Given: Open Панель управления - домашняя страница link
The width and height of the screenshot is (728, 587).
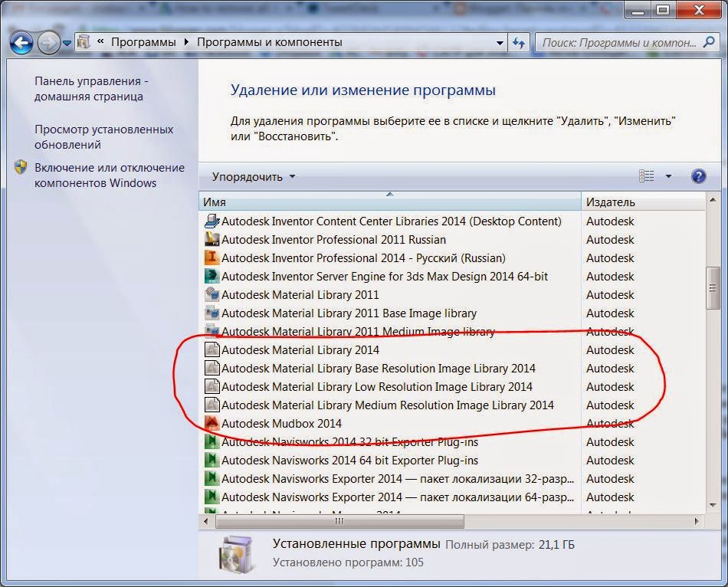Looking at the screenshot, I should 91,89.
